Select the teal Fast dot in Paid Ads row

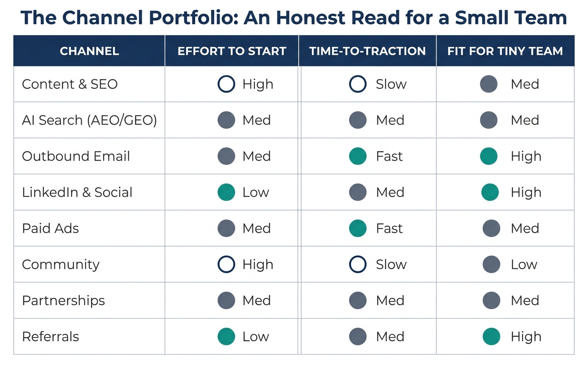point(358,228)
